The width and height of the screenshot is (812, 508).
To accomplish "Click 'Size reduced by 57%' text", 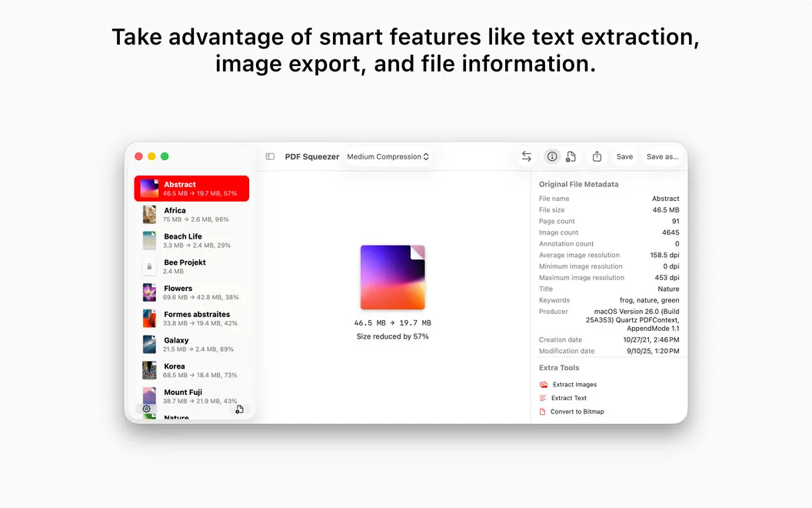I will coord(392,336).
